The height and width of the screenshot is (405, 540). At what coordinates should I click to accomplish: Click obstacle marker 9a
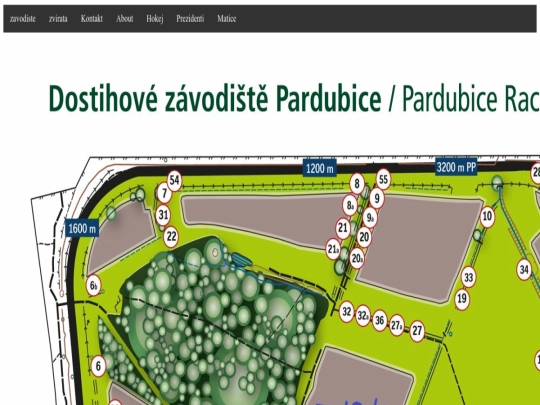[370, 218]
